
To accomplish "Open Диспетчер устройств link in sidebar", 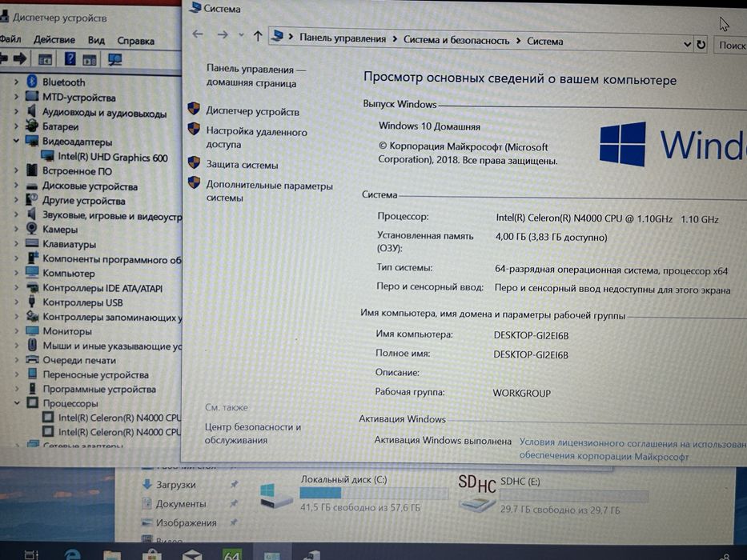I will click(x=252, y=111).
